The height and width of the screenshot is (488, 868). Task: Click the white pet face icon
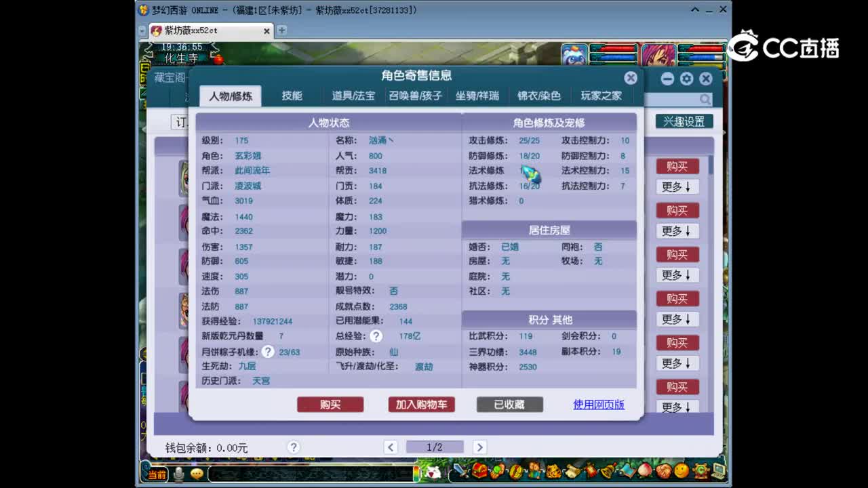pyautogui.click(x=433, y=472)
